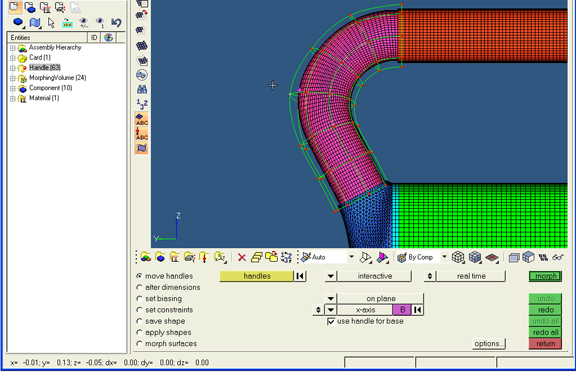Screen dimensions: 576x372
Task: Open the dropdown arrow beside x-axis
Action: pyautogui.click(x=331, y=310)
